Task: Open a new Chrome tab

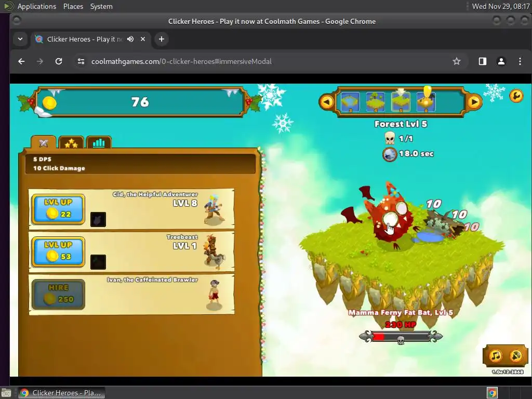Action: 162,39
